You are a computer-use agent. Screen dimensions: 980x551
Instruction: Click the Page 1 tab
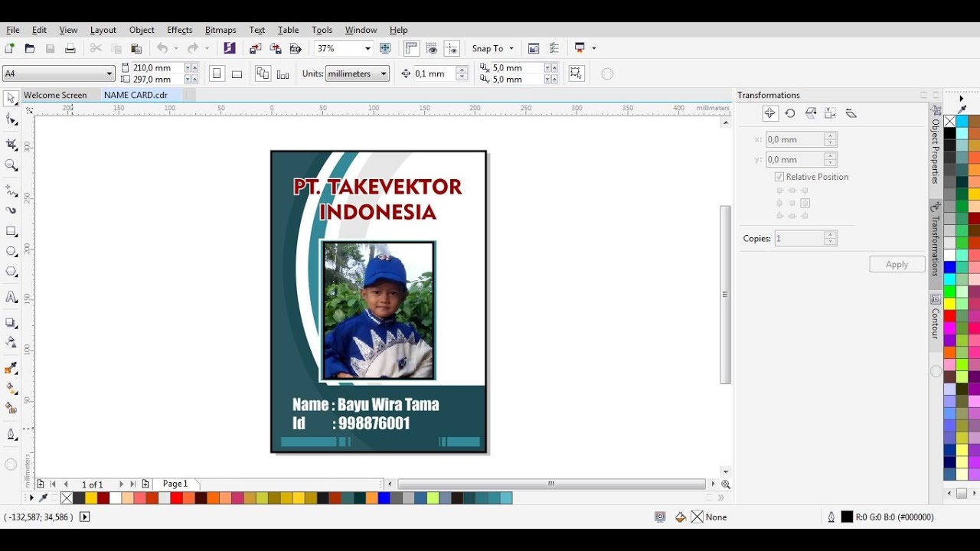click(x=175, y=484)
